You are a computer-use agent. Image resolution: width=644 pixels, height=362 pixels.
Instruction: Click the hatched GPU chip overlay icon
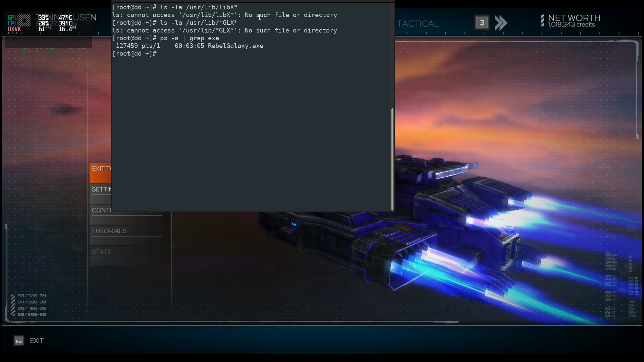click(24, 20)
